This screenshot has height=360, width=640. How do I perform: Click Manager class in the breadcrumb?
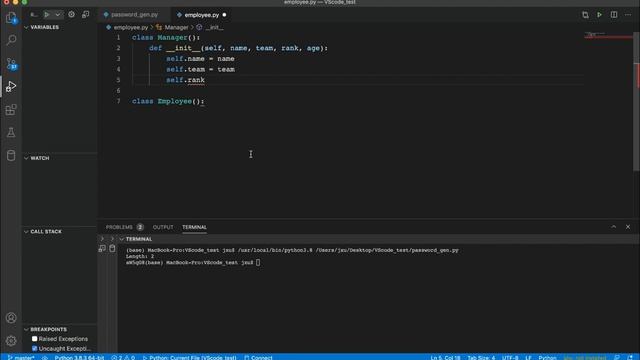pyautogui.click(x=176, y=27)
